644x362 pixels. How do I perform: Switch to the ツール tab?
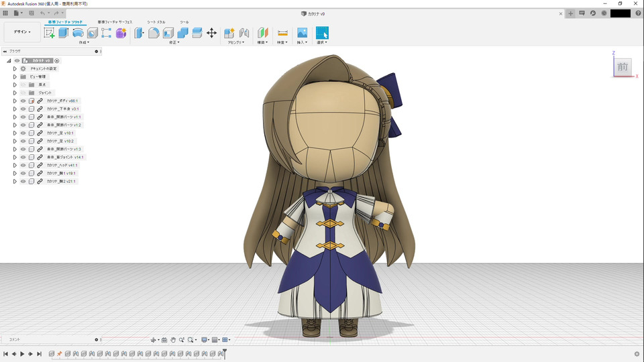point(184,22)
